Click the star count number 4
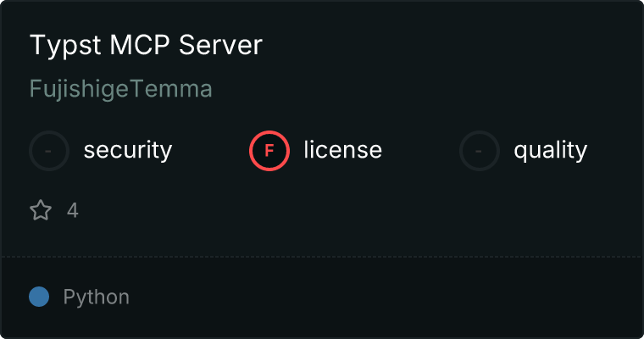Screen dimensions: 644x339 73,210
